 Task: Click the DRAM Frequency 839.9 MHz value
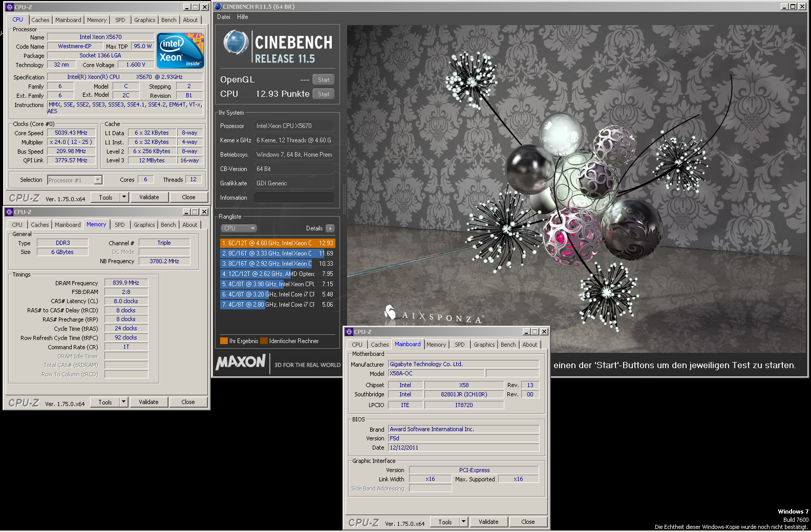(126, 283)
